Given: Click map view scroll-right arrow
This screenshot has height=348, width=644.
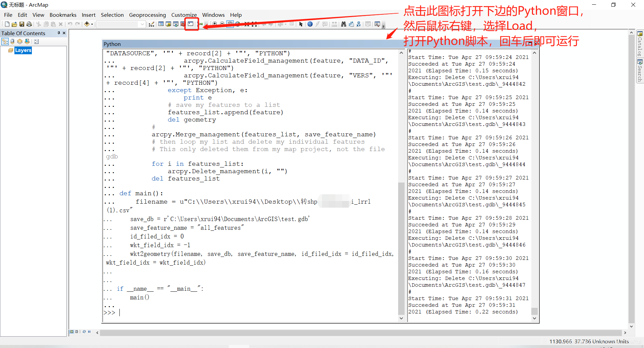Looking at the screenshot, I should click(x=625, y=333).
